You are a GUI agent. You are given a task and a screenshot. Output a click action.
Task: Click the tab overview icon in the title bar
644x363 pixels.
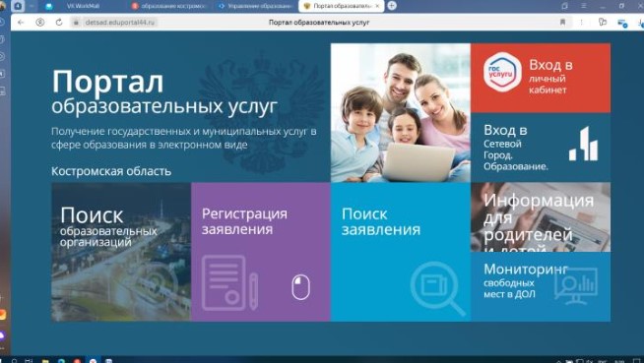[565, 6]
